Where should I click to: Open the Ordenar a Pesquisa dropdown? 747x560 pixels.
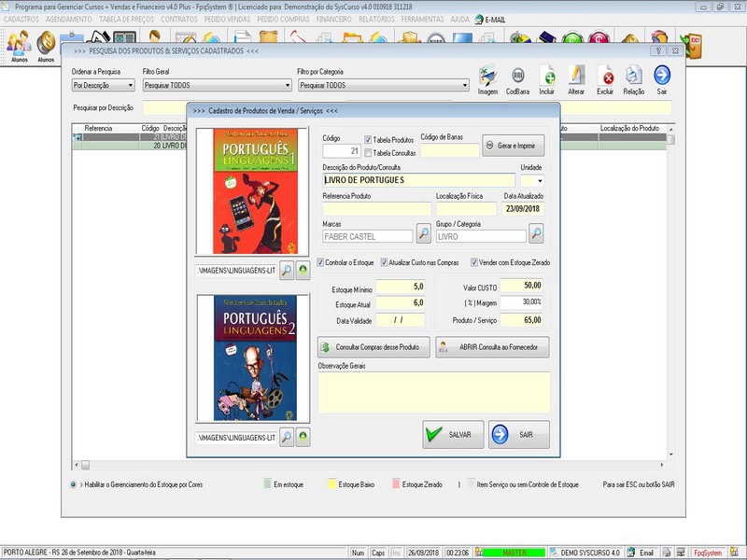(x=103, y=85)
